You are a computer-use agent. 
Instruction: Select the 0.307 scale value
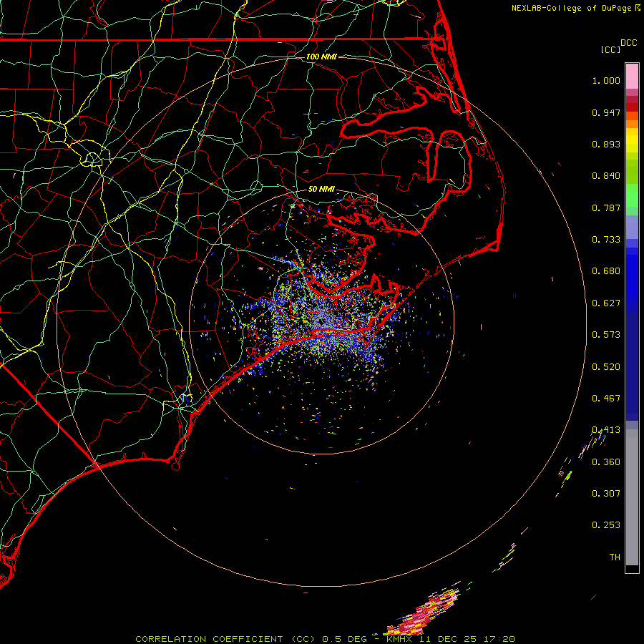606,494
